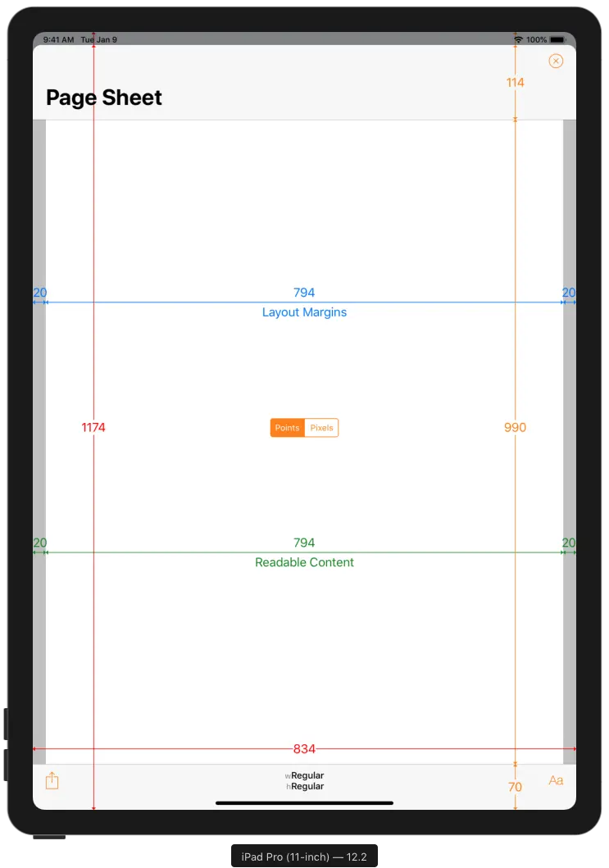The width and height of the screenshot is (609, 868).
Task: Click the orange 114 measurement
Action: (515, 83)
